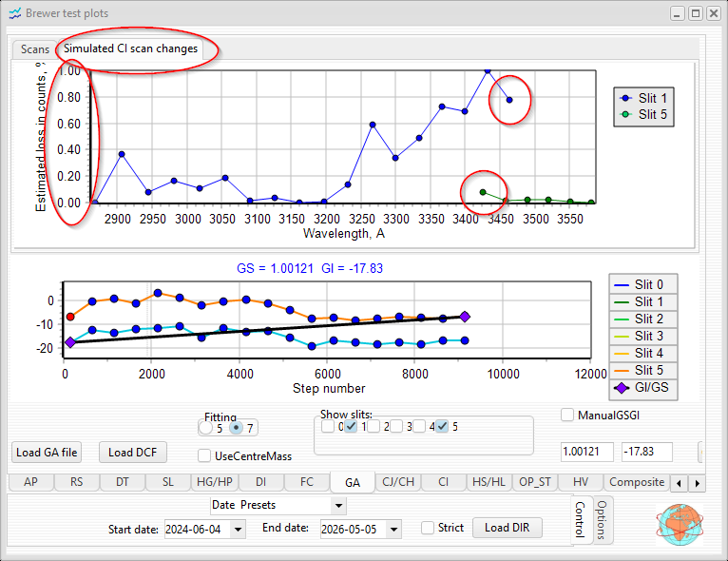Click the Brewer test plots app icon
Image resolution: width=728 pixels, height=561 pixels.
15,13
